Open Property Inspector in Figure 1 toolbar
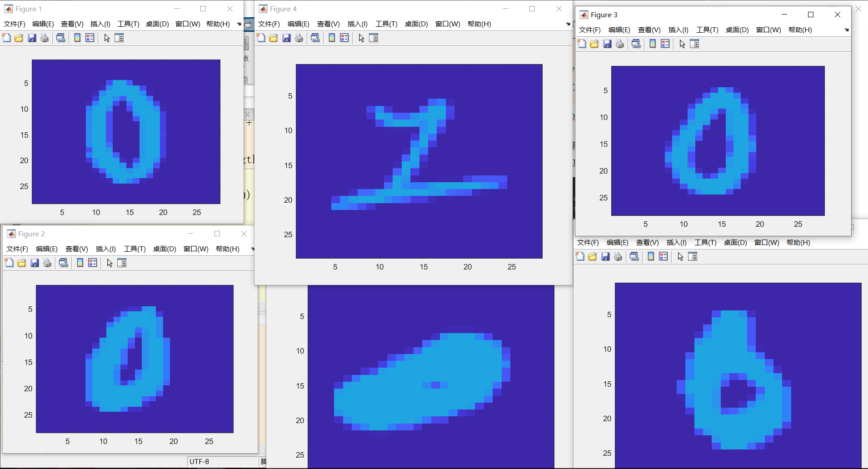This screenshot has width=868, height=469. tap(119, 38)
